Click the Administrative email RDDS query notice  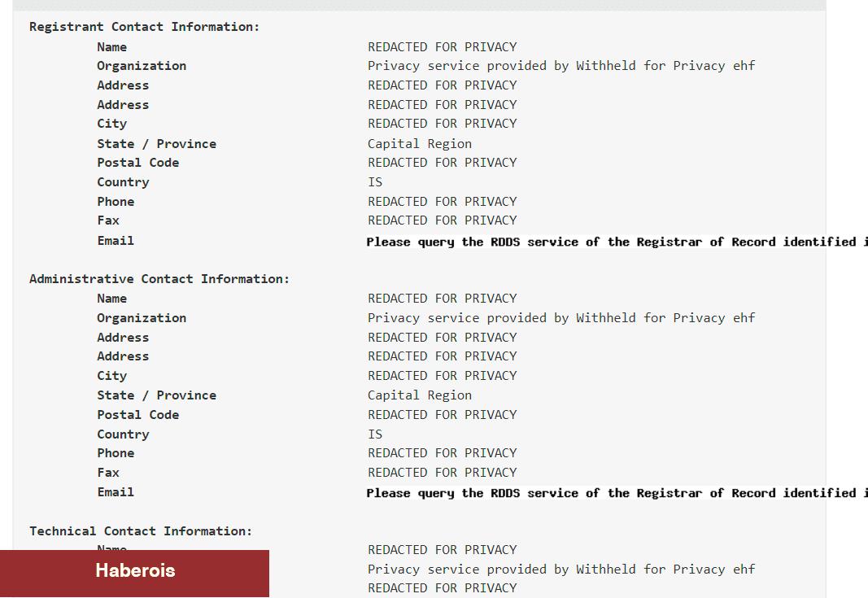(x=617, y=493)
